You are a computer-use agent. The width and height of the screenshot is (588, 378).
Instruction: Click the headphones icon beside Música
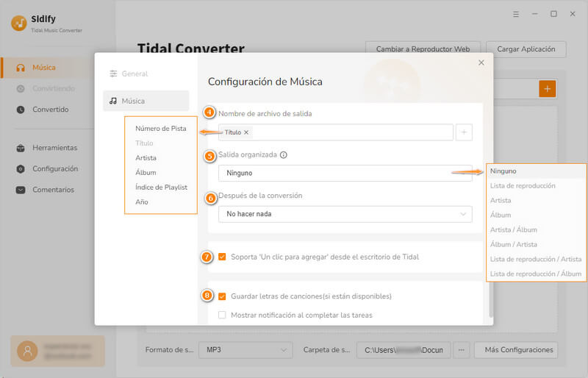click(21, 68)
